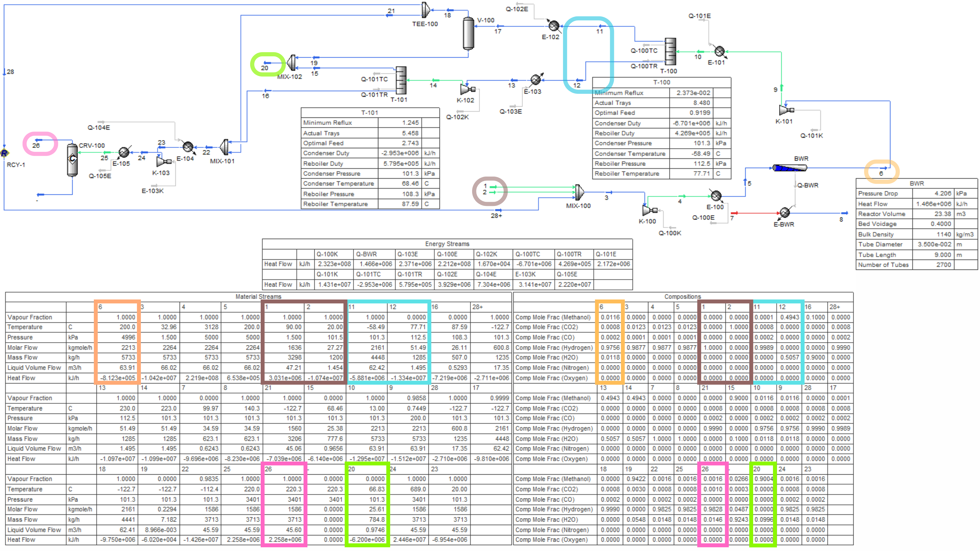
Task: Click the stream 20 product arrow
Action: 268,63
